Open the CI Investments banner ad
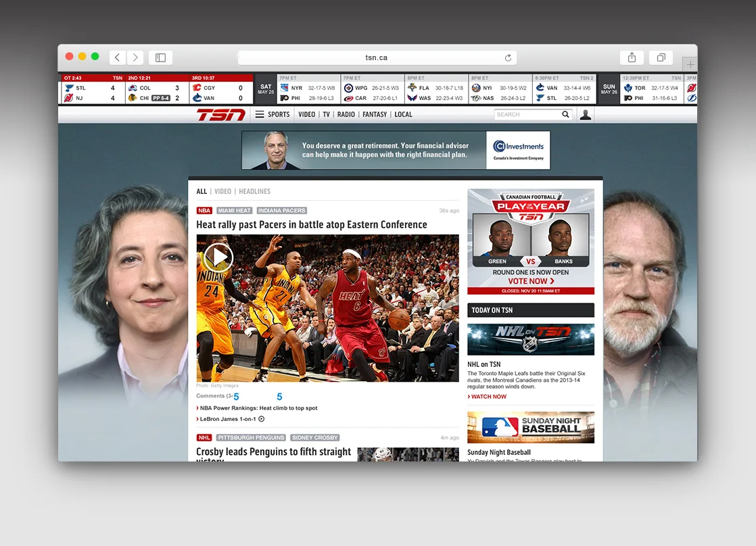Viewport: 756px width, 546px height. point(396,151)
